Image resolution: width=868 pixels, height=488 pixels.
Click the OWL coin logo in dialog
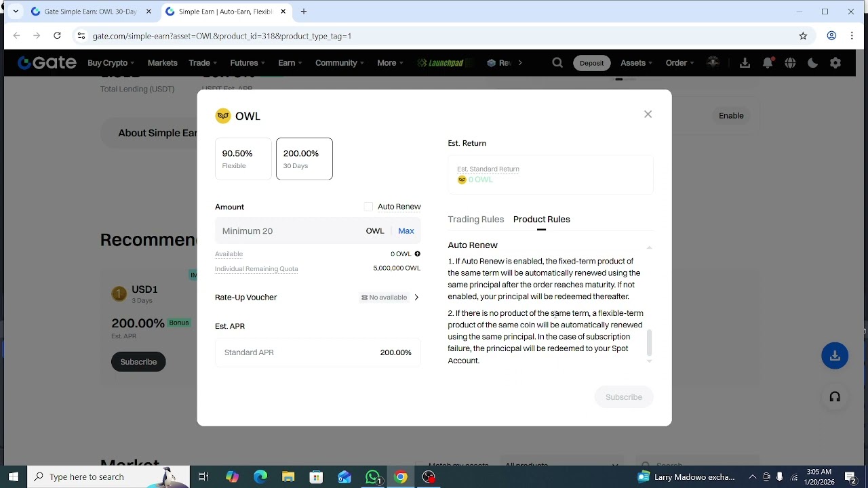pyautogui.click(x=222, y=116)
